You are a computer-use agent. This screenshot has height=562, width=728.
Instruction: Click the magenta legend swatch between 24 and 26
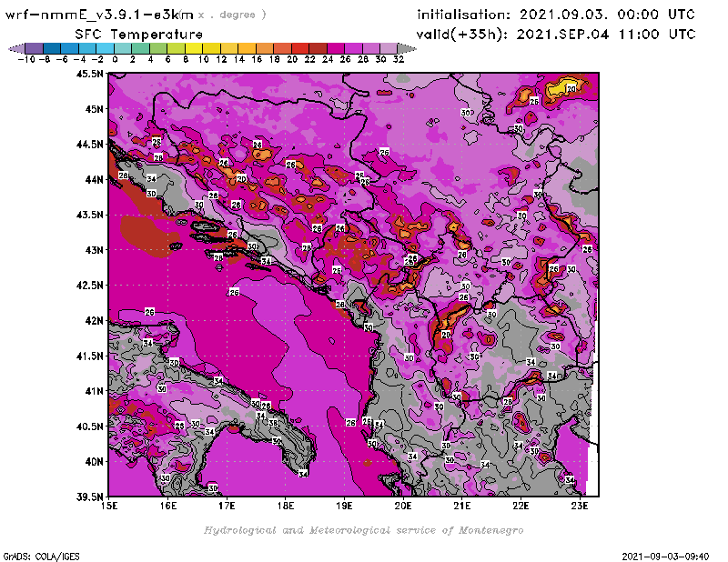tap(336, 48)
